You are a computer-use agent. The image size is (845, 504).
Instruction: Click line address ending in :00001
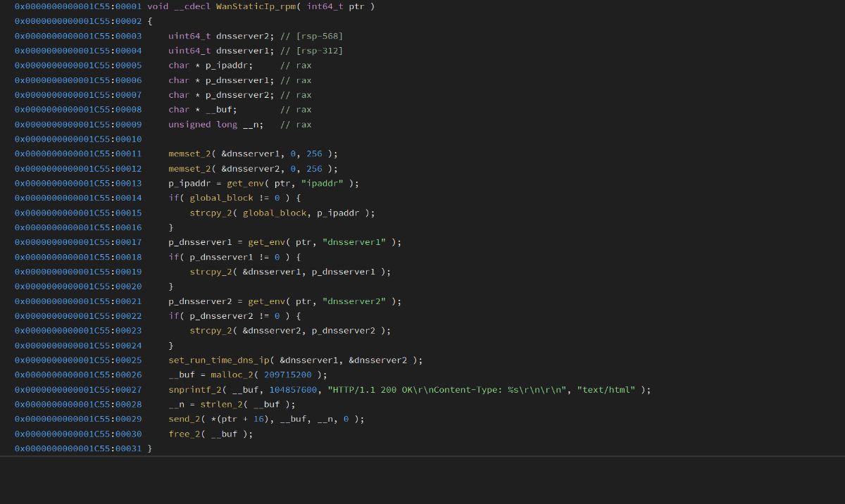click(77, 6)
